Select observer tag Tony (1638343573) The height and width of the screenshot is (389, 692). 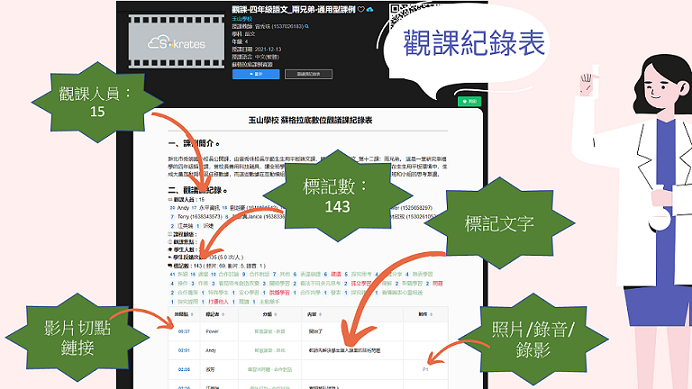click(x=196, y=217)
